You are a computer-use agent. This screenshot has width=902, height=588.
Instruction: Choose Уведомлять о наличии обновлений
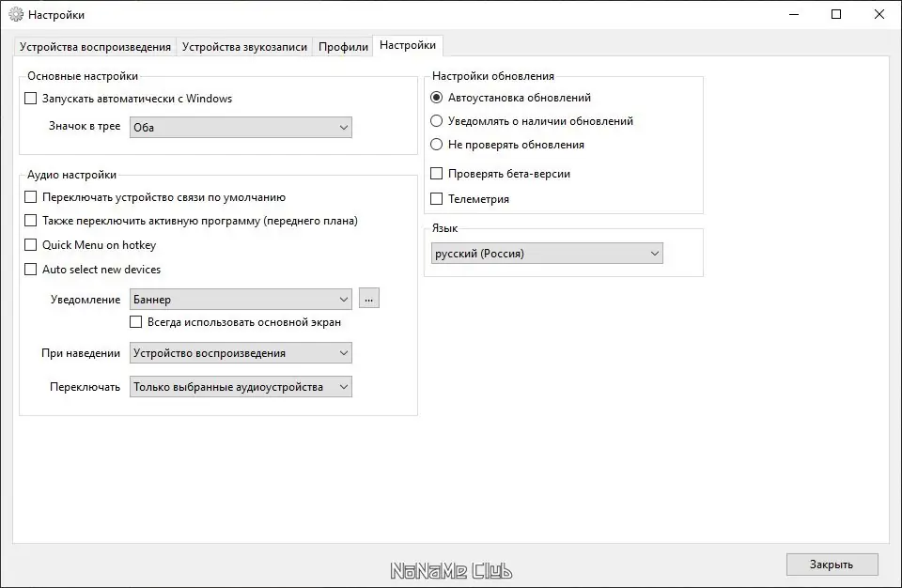coord(437,121)
